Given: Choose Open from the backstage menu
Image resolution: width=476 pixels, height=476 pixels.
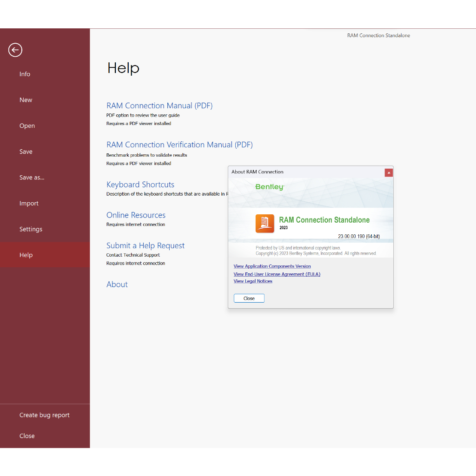Looking at the screenshot, I should pos(27,126).
